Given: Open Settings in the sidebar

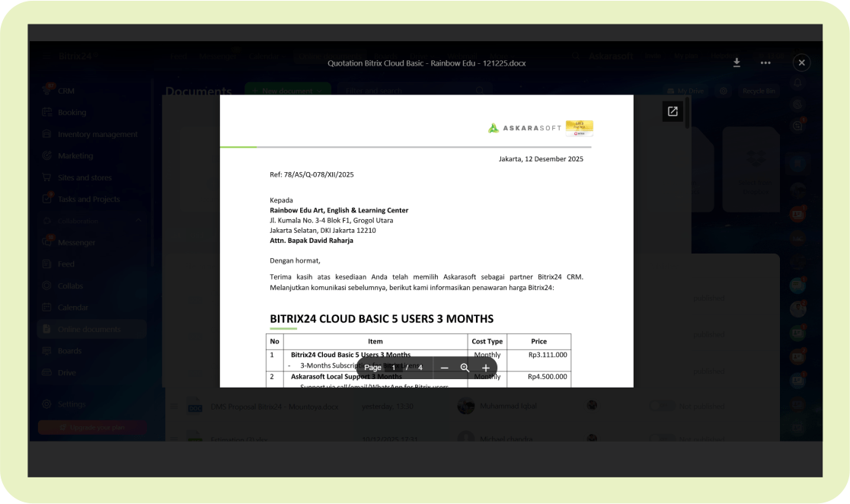Looking at the screenshot, I should click(x=72, y=404).
